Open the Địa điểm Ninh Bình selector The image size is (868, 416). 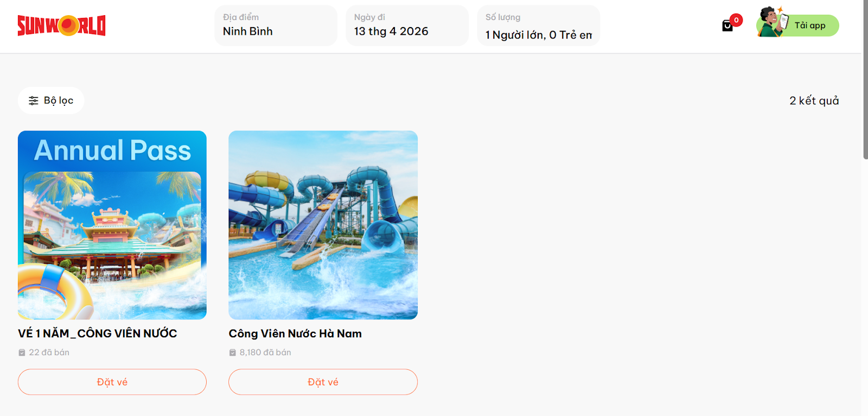tap(276, 26)
